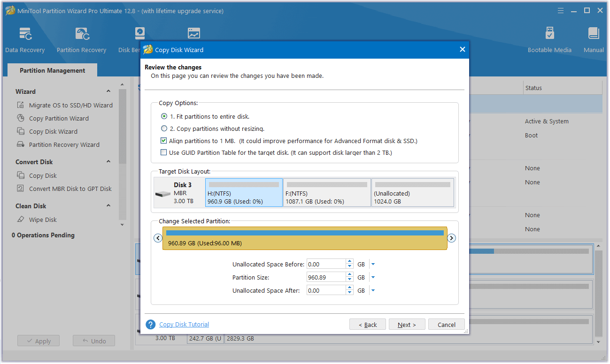Open the Copy Disk Tutorial link

[184, 325]
